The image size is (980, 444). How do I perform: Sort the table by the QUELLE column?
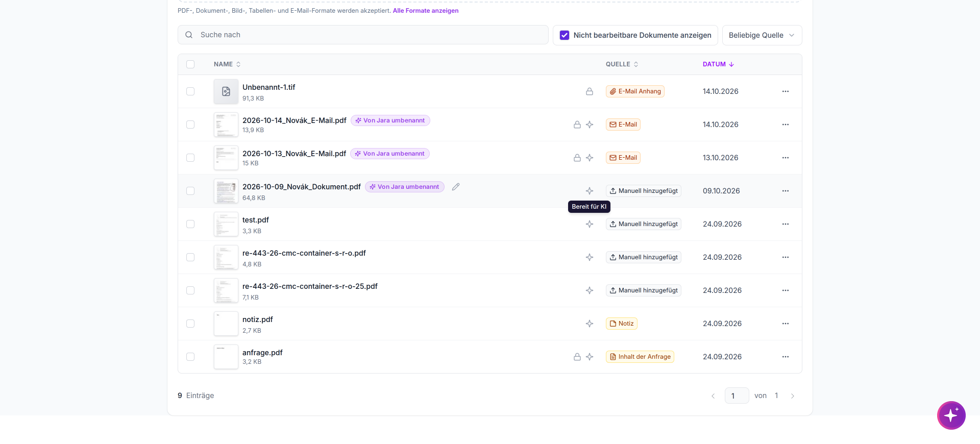(622, 64)
